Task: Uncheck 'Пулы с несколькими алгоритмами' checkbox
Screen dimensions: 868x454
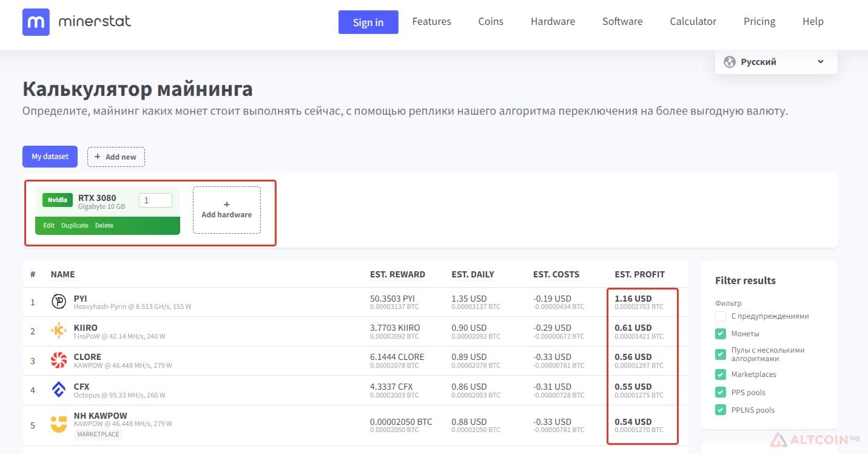Action: coord(721,354)
